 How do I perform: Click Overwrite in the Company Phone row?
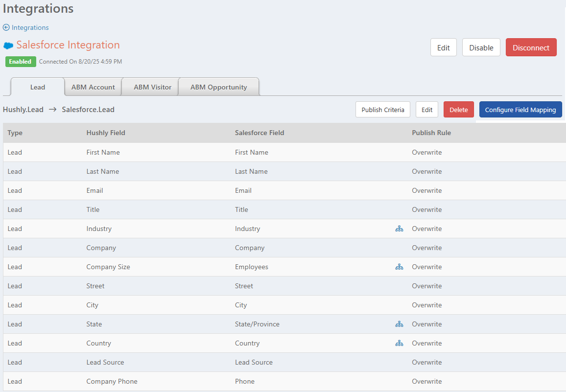(x=426, y=382)
